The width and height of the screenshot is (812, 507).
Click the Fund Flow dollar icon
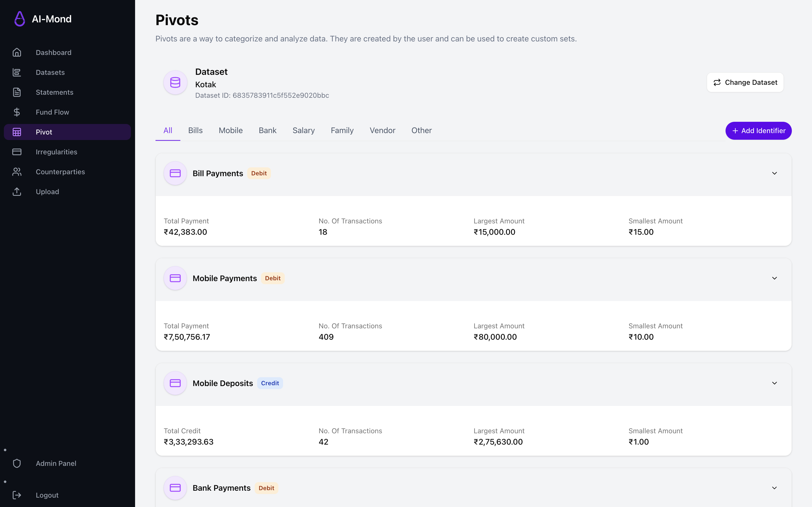point(17,112)
